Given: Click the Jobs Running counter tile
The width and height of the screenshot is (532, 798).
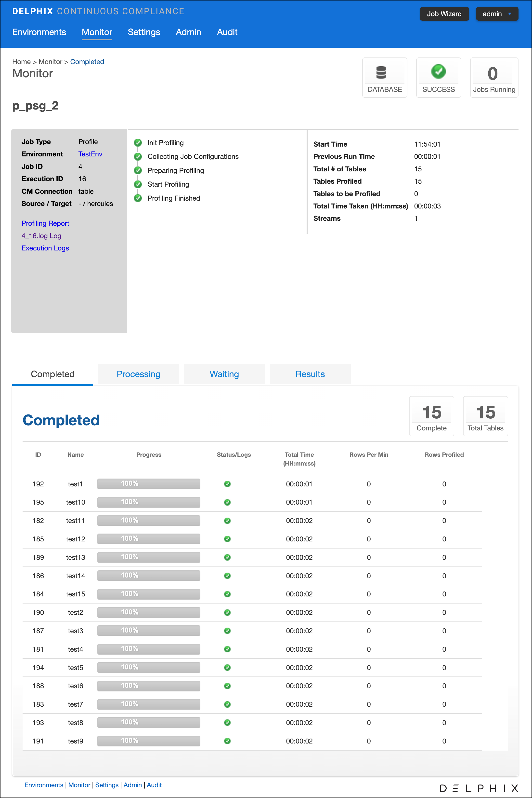Looking at the screenshot, I should point(494,77).
